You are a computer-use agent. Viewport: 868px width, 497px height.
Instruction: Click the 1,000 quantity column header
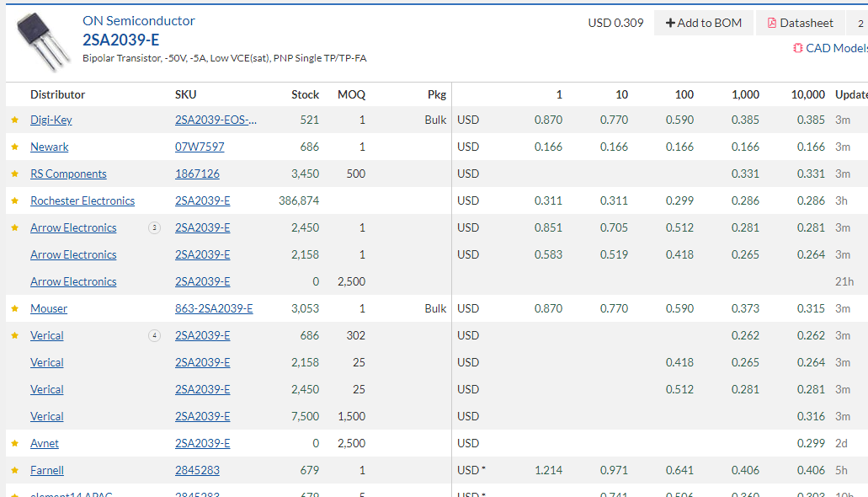pos(745,94)
